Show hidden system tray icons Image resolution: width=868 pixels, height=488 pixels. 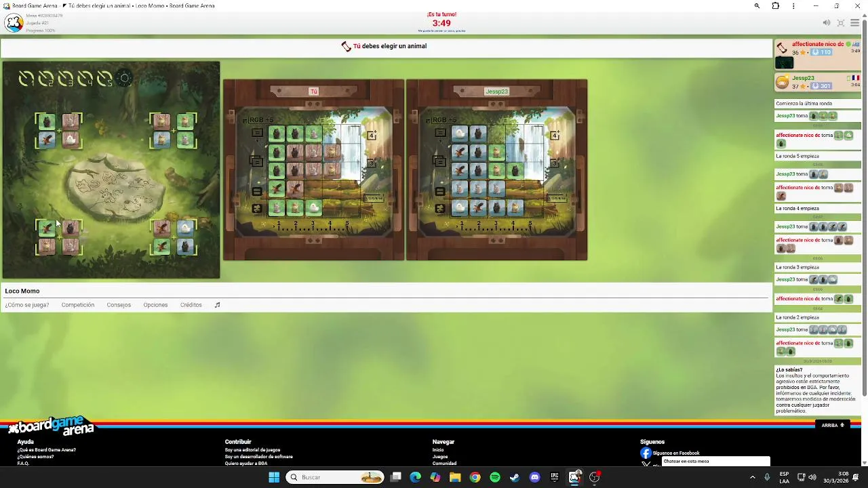pyautogui.click(x=752, y=477)
